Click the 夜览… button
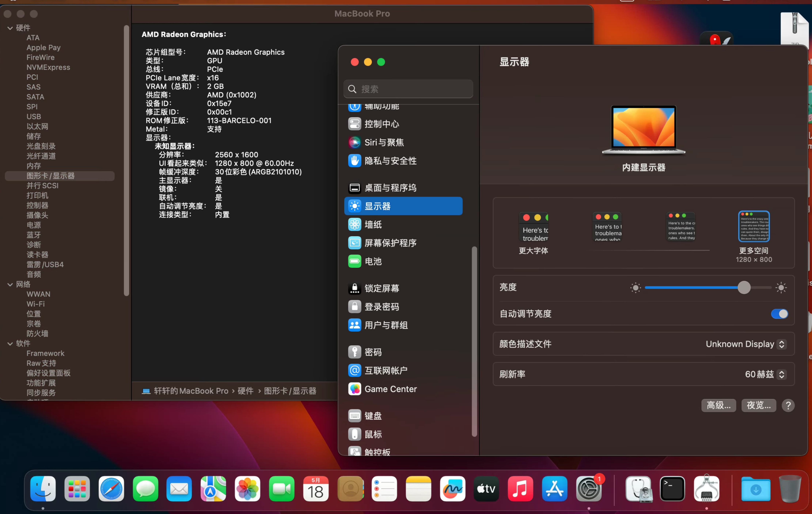The width and height of the screenshot is (812, 514). [759, 405]
